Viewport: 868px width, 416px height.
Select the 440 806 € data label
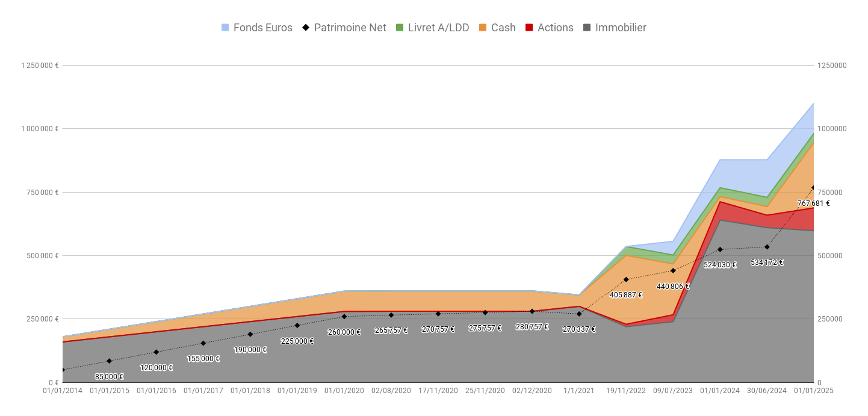(673, 287)
